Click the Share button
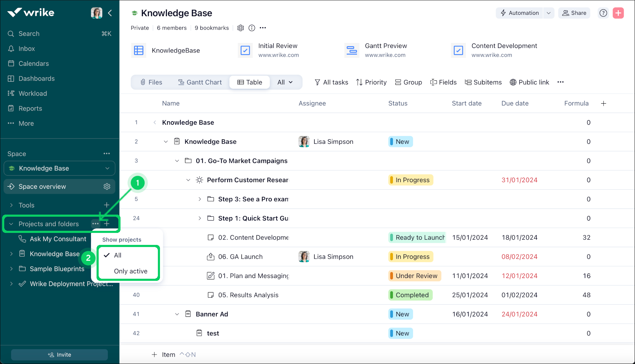This screenshot has height=364, width=635. [x=574, y=13]
